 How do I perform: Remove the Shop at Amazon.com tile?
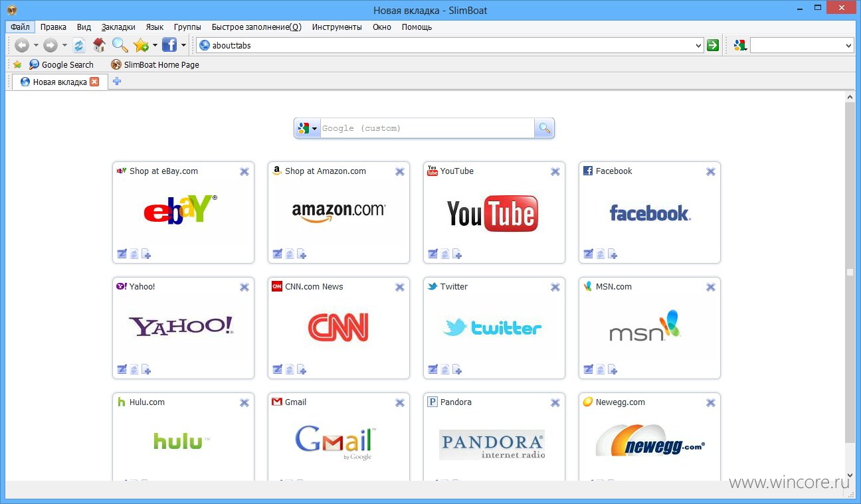pos(400,171)
